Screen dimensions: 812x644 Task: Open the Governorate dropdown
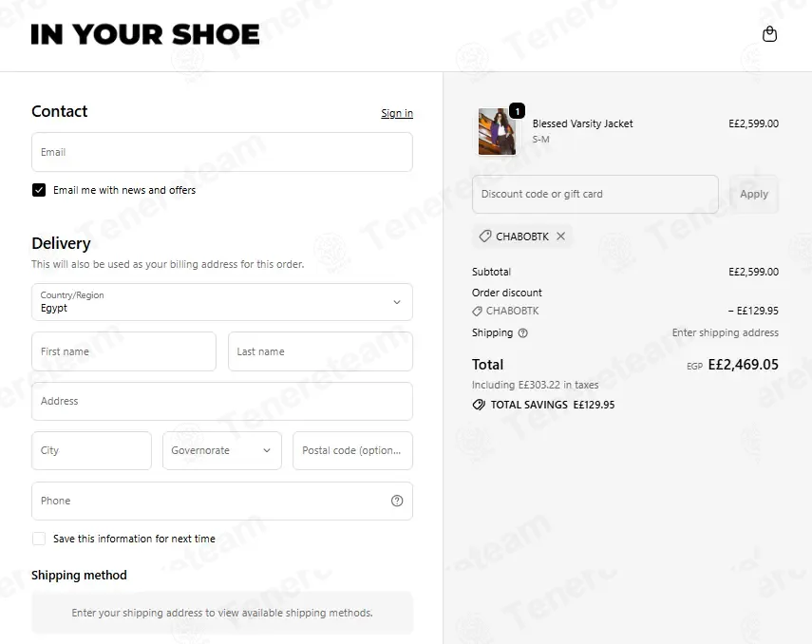click(222, 451)
